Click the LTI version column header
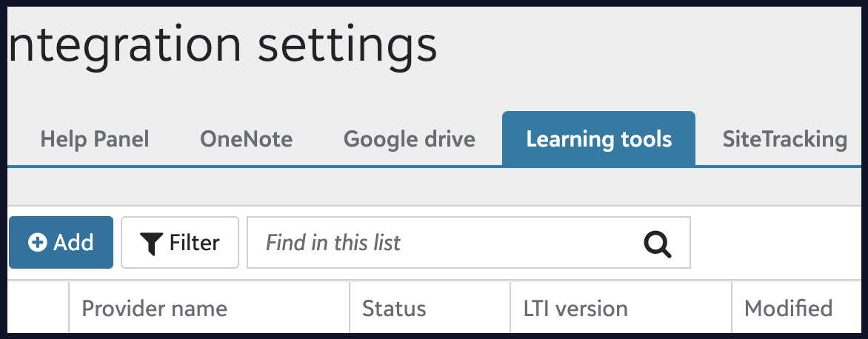The image size is (868, 339). pyautogui.click(x=570, y=308)
